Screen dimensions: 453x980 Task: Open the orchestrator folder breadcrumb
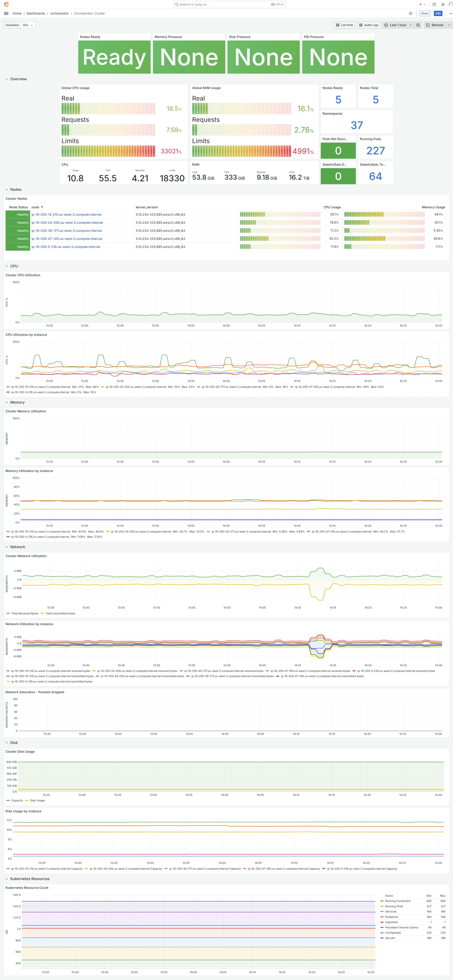point(59,13)
